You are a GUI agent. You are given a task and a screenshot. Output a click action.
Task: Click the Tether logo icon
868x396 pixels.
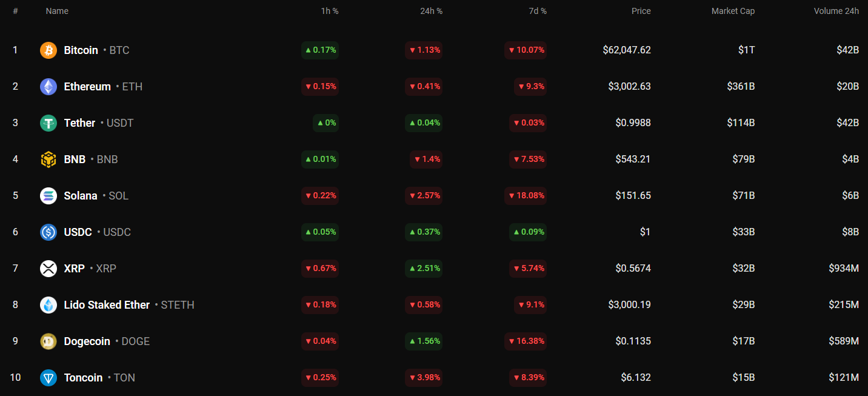[x=48, y=123]
